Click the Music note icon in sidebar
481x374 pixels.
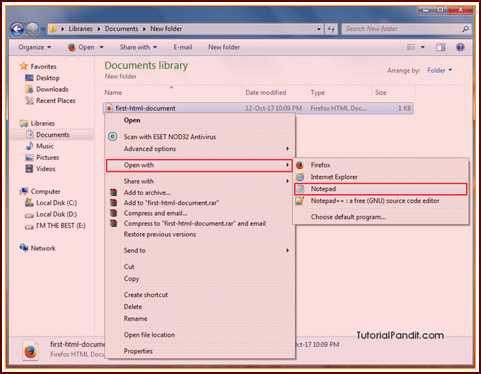point(29,146)
